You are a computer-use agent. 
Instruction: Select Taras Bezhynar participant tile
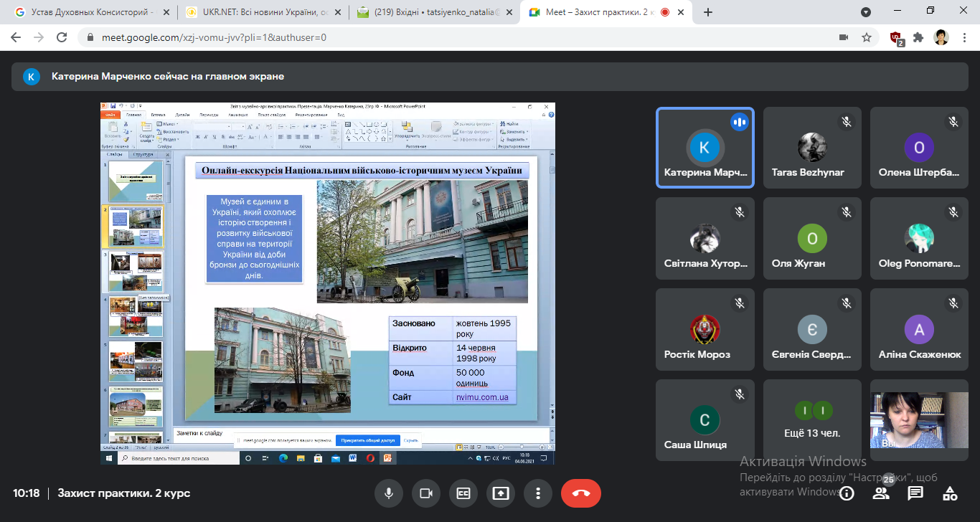point(812,148)
